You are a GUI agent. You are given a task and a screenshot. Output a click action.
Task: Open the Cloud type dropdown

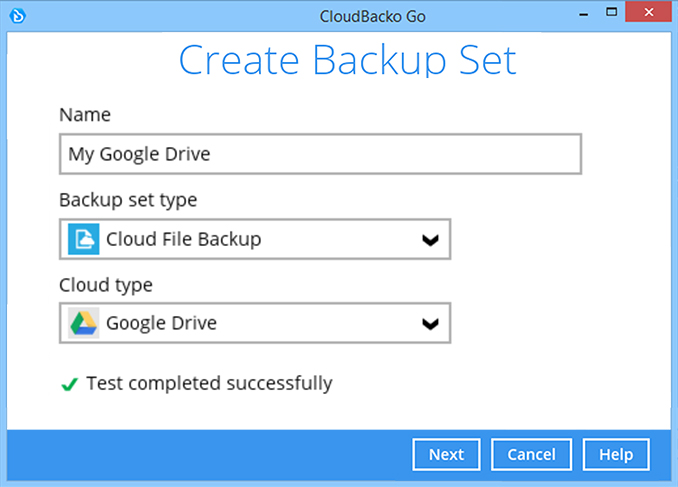(255, 323)
